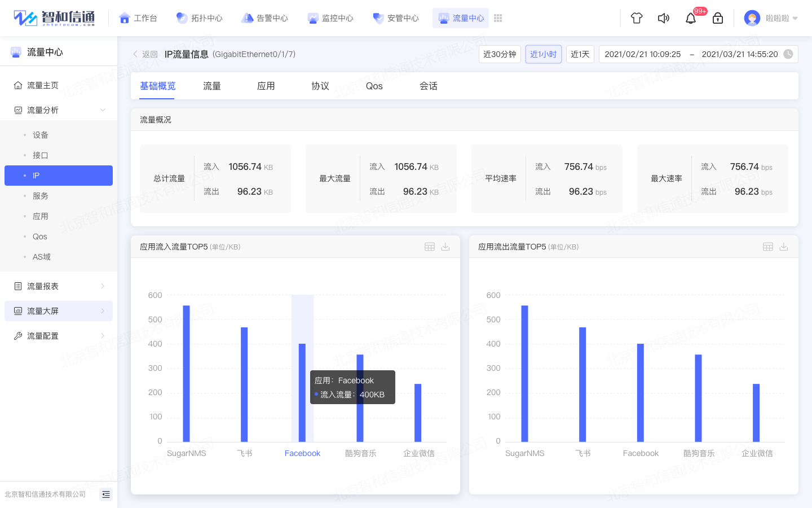The height and width of the screenshot is (508, 812).
Task: Click the user avatar picture
Action: [x=752, y=18]
